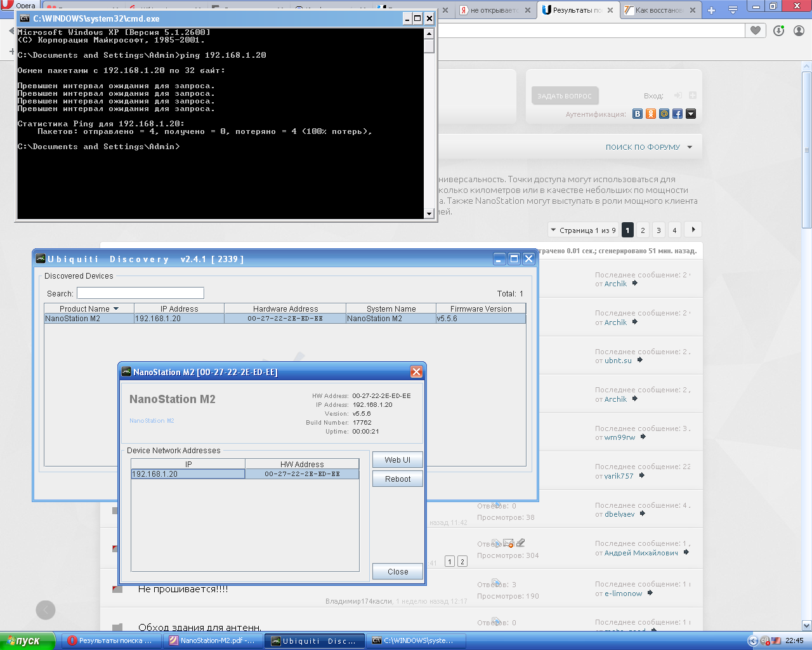
Task: Open a new Opera tab with plus icon
Action: pos(711,10)
